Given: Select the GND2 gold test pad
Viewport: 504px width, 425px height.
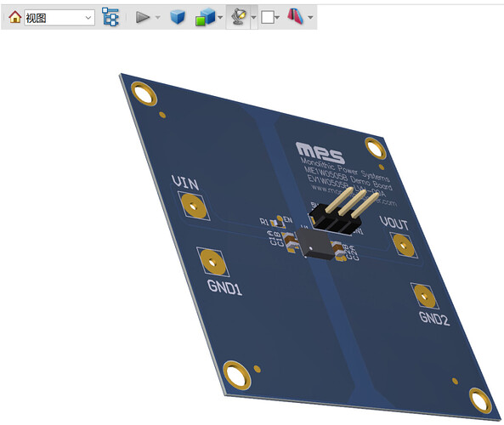Looking at the screenshot, I should [x=425, y=296].
